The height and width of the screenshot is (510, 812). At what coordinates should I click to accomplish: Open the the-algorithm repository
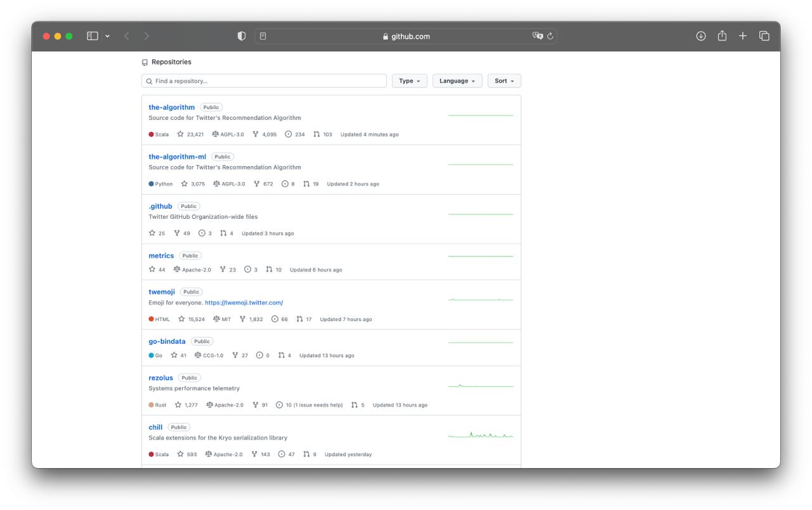171,107
